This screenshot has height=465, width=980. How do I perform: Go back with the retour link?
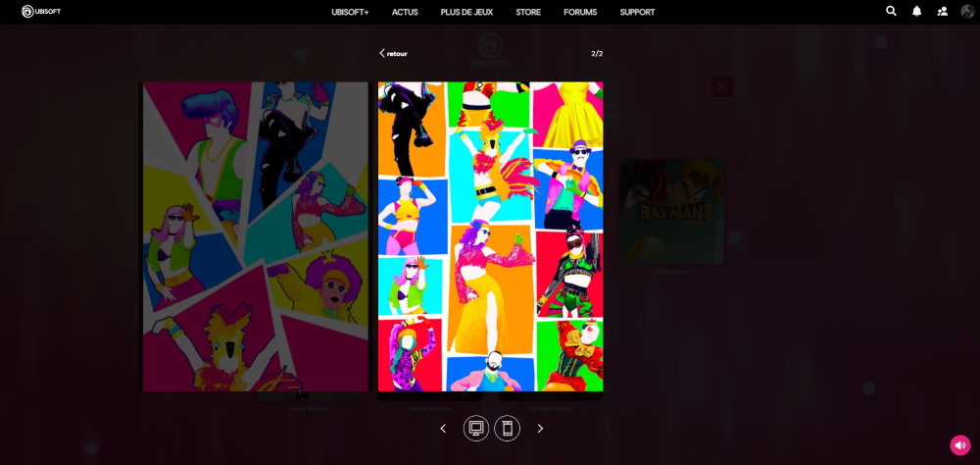pos(393,53)
